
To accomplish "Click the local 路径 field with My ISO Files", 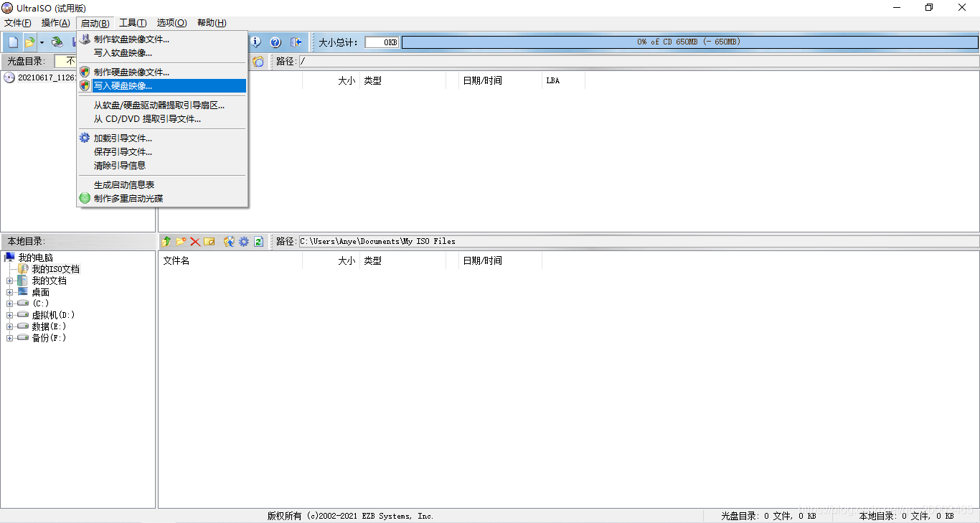I will tap(639, 242).
